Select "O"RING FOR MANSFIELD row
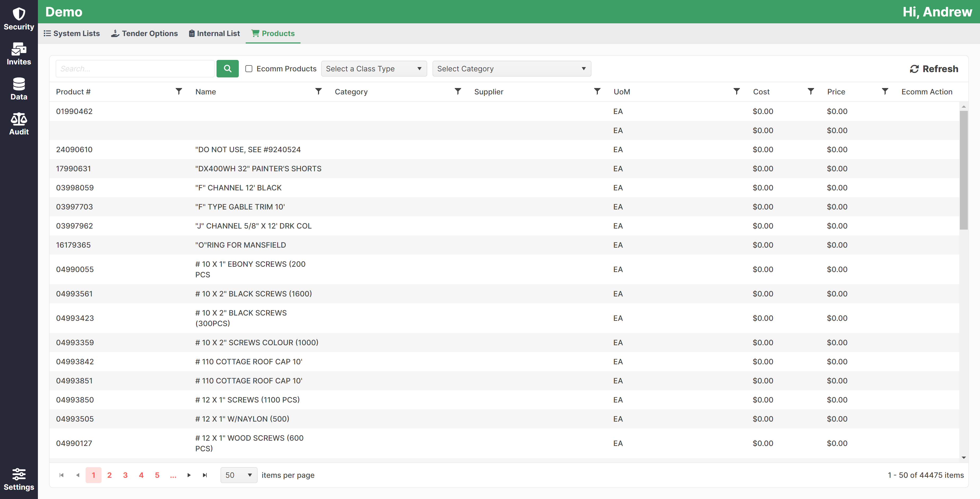Image resolution: width=980 pixels, height=499 pixels. (504, 245)
